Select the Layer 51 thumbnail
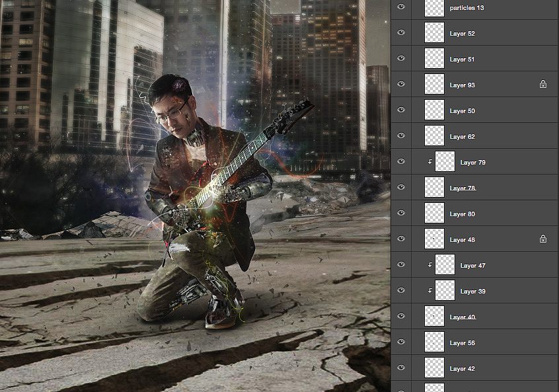Viewport: 559px width, 392px height. pyautogui.click(x=434, y=58)
